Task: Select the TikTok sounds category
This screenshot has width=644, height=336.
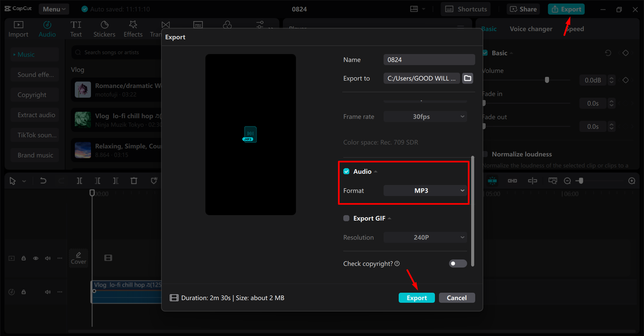Action: pos(35,135)
